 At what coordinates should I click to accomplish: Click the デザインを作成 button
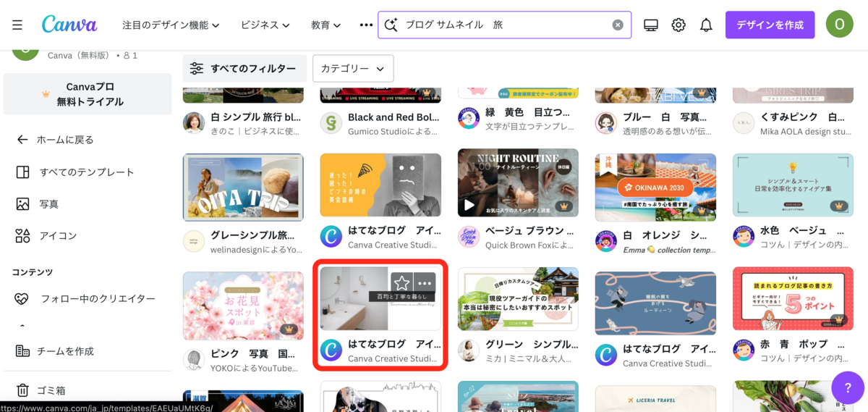tap(770, 25)
